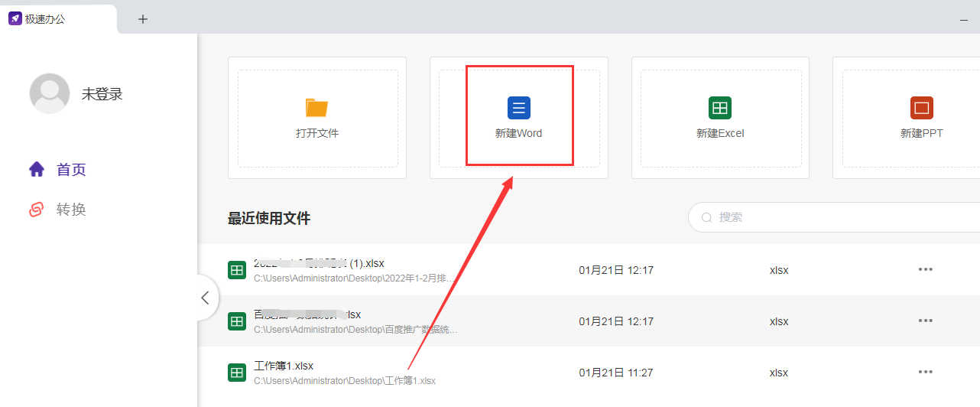This screenshot has height=407, width=980.
Task: Click the 打开文件 label
Action: tap(317, 133)
